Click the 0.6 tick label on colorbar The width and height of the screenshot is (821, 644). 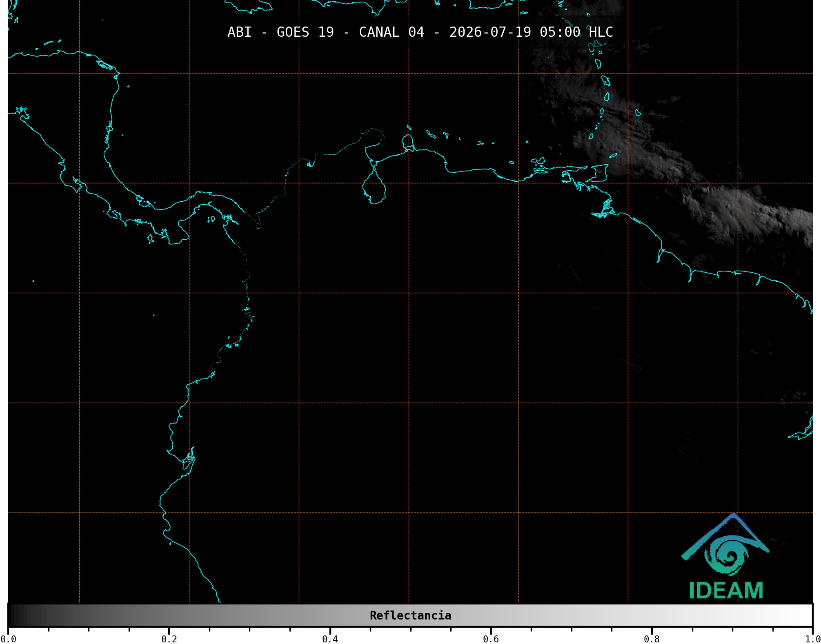491,639
